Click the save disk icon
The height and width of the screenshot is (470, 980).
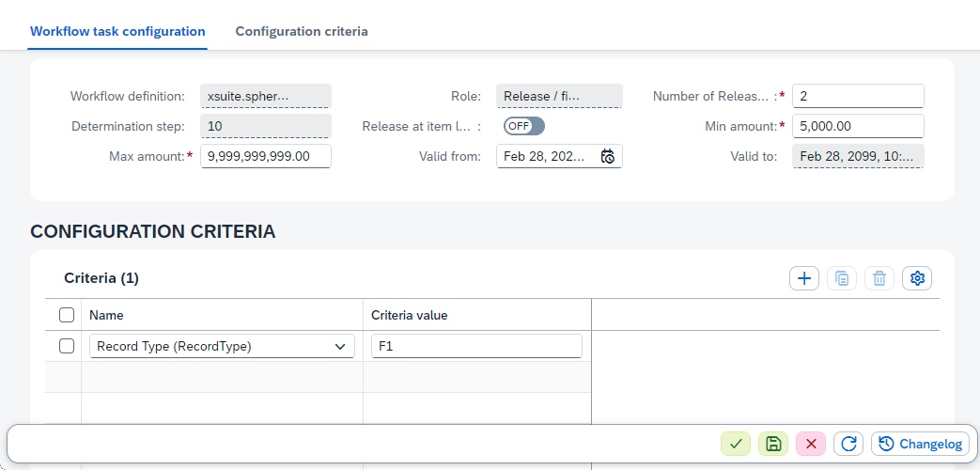click(773, 444)
